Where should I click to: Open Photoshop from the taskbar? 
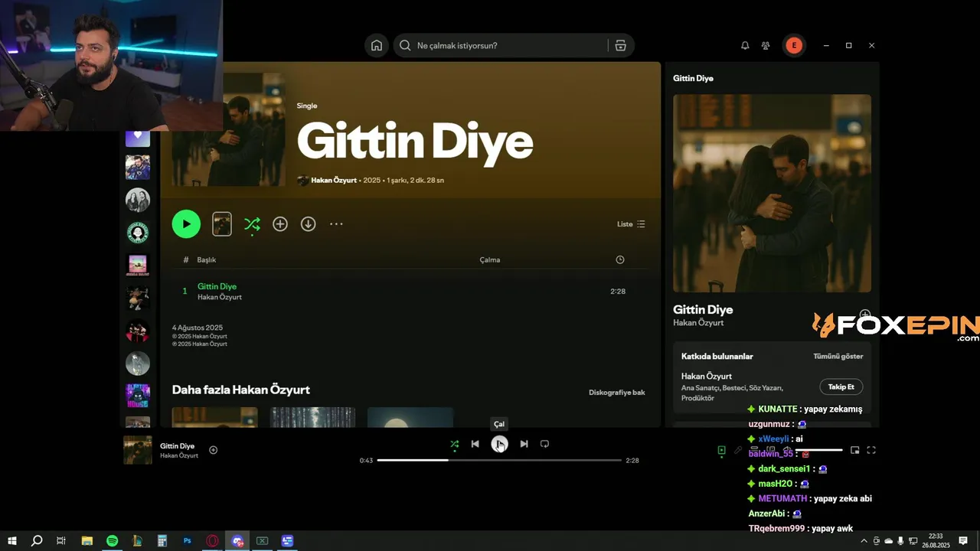(x=188, y=541)
